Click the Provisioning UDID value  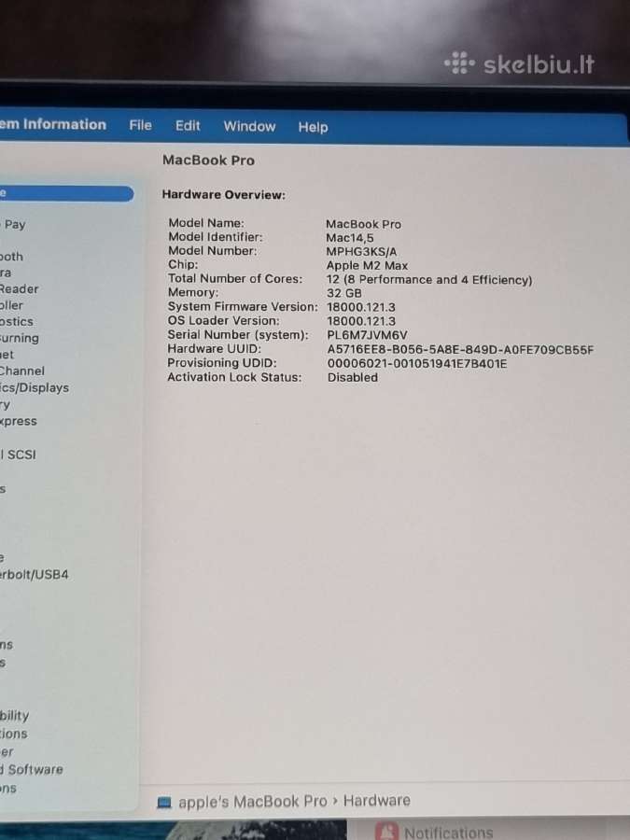click(x=417, y=364)
